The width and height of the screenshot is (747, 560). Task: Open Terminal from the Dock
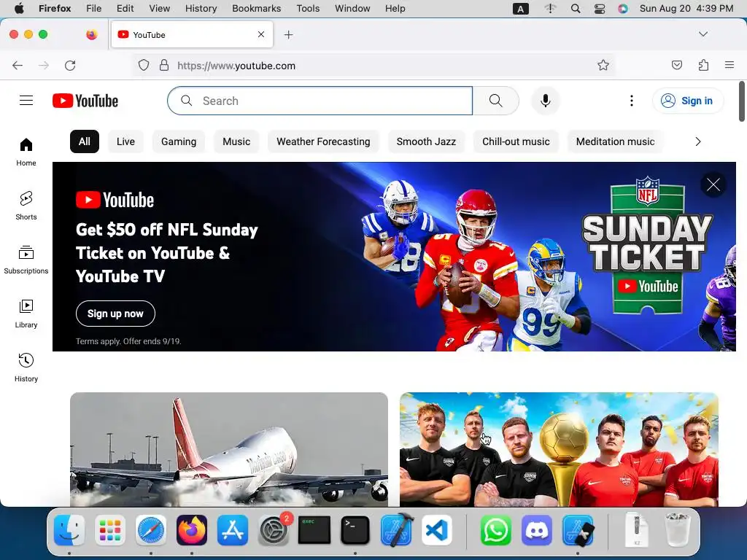click(355, 530)
